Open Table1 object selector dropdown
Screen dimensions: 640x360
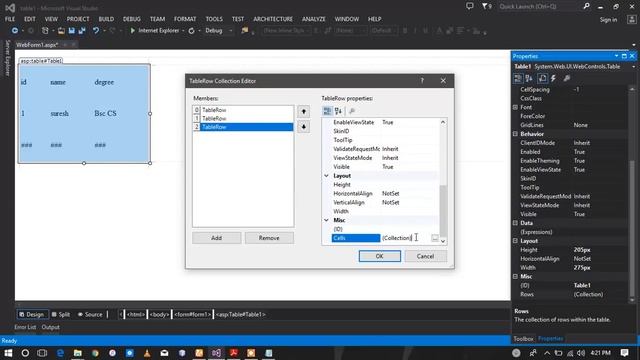pyautogui.click(x=634, y=67)
